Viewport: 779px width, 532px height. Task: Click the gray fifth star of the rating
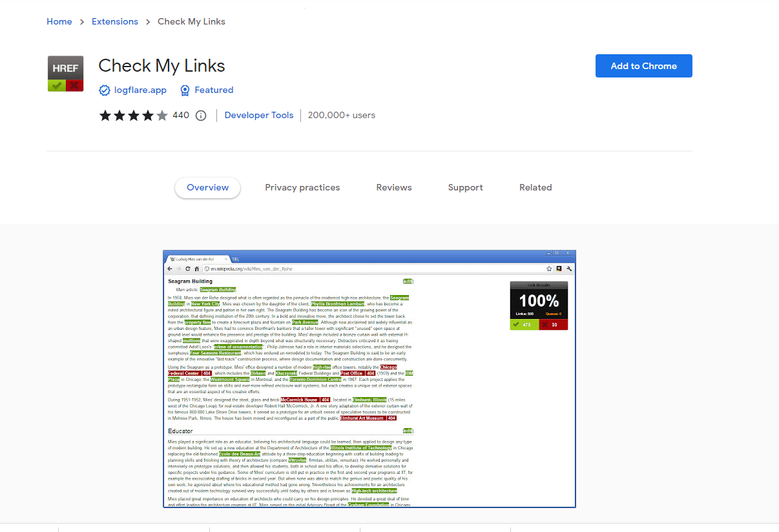tap(162, 115)
